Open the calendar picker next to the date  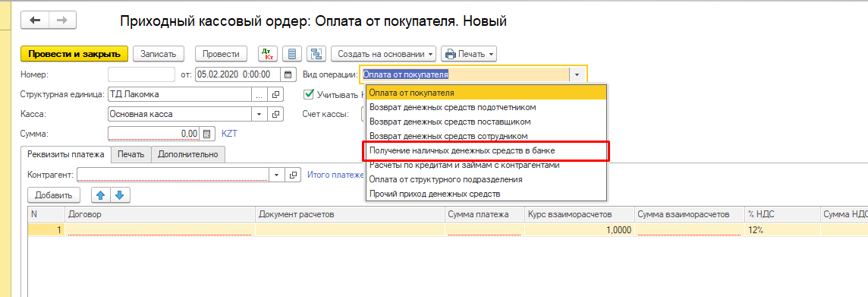point(288,74)
